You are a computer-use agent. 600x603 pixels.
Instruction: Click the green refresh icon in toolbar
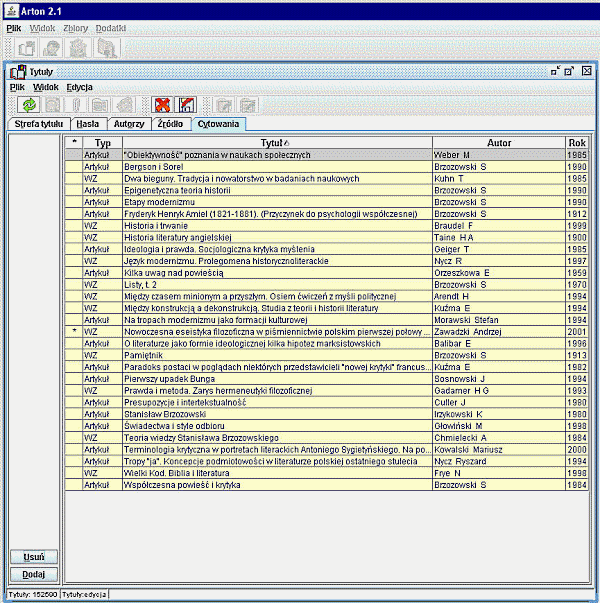pyautogui.click(x=27, y=104)
